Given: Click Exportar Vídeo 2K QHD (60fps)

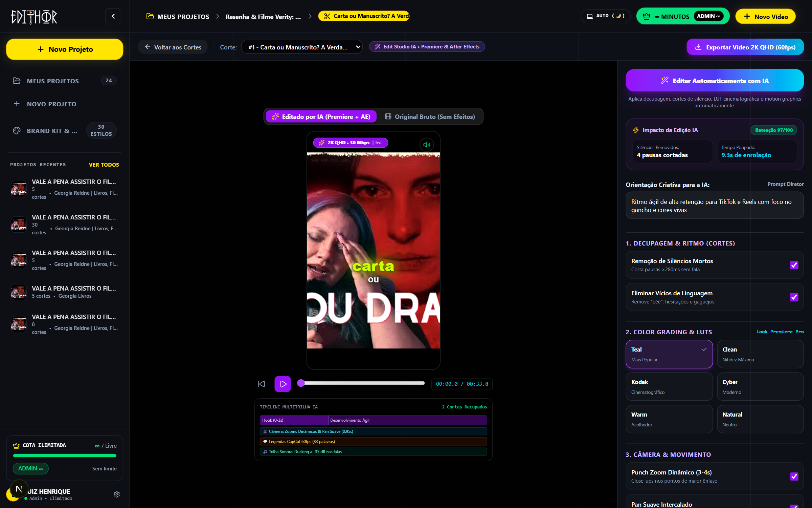Looking at the screenshot, I should coord(745,47).
